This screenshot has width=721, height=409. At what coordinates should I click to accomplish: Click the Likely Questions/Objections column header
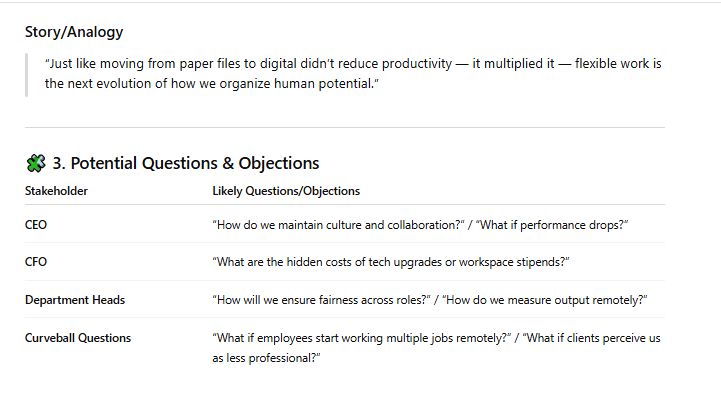(x=286, y=191)
